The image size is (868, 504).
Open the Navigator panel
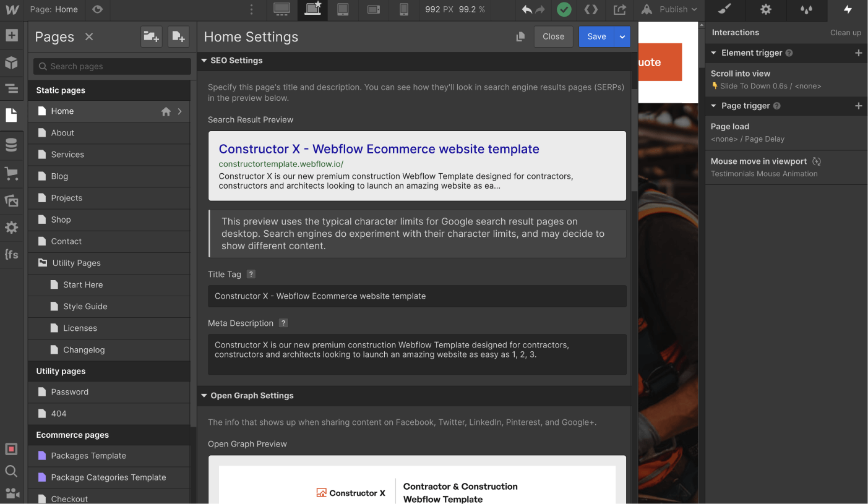coord(12,89)
